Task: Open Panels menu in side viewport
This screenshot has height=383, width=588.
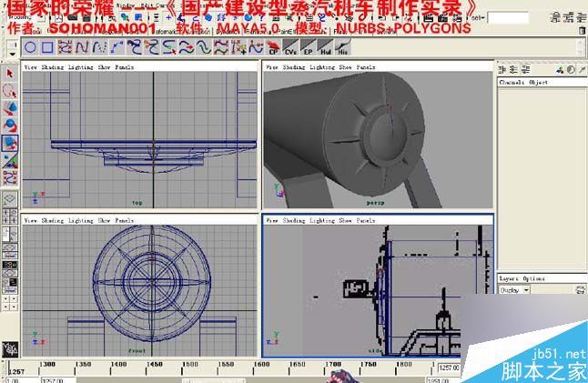Action: 364,220
